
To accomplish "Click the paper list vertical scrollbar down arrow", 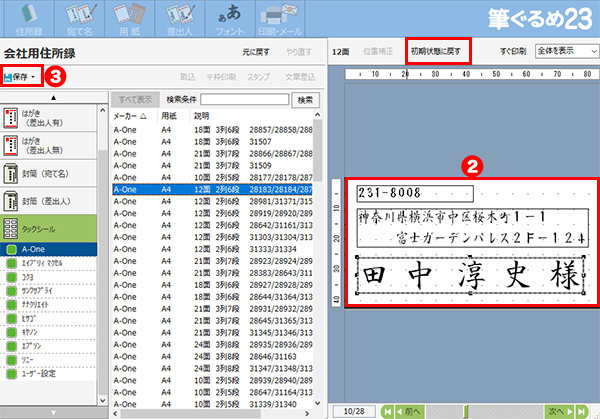I will [x=318, y=403].
